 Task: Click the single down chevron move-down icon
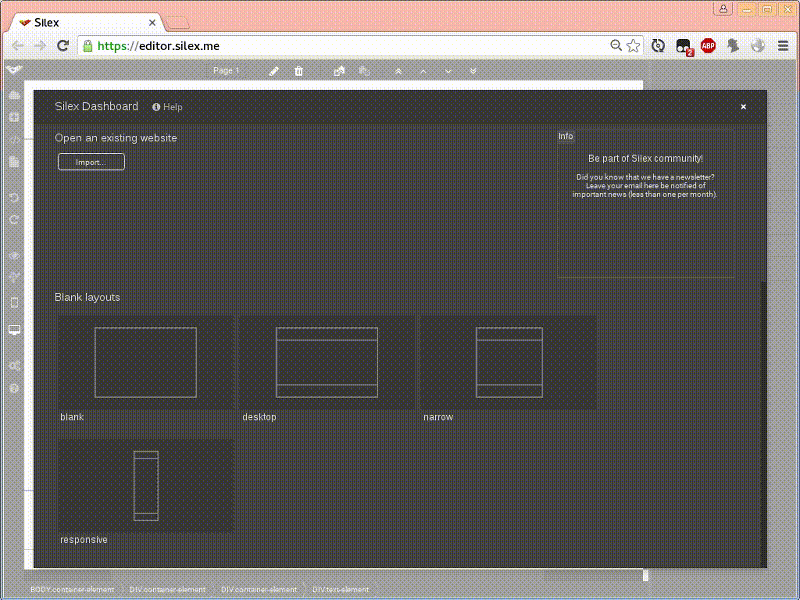click(x=448, y=71)
